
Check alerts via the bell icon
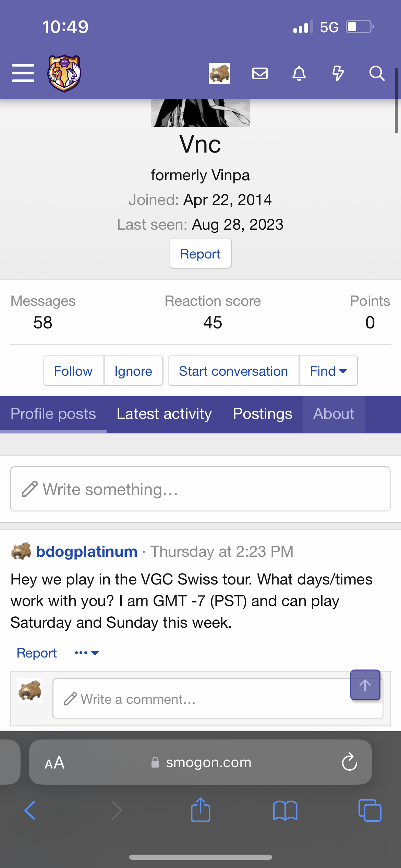click(299, 73)
